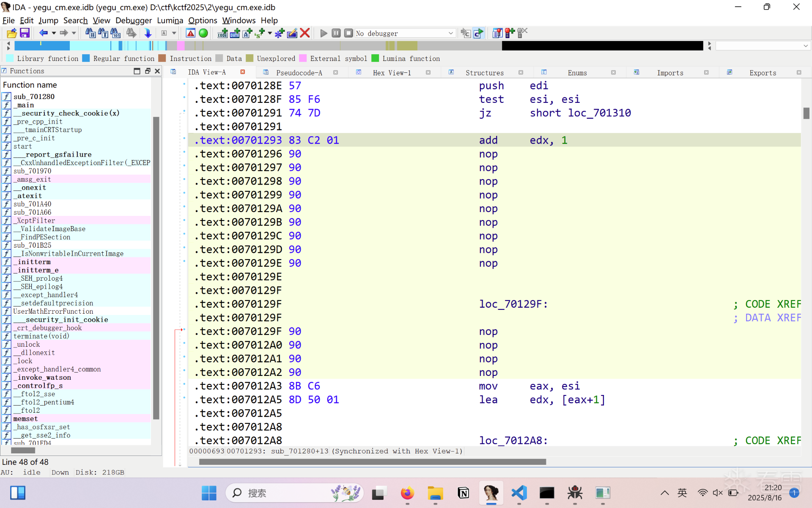This screenshot has width=812, height=508.
Task: Switch to the Pseudocode-A tab
Action: pyautogui.click(x=299, y=73)
